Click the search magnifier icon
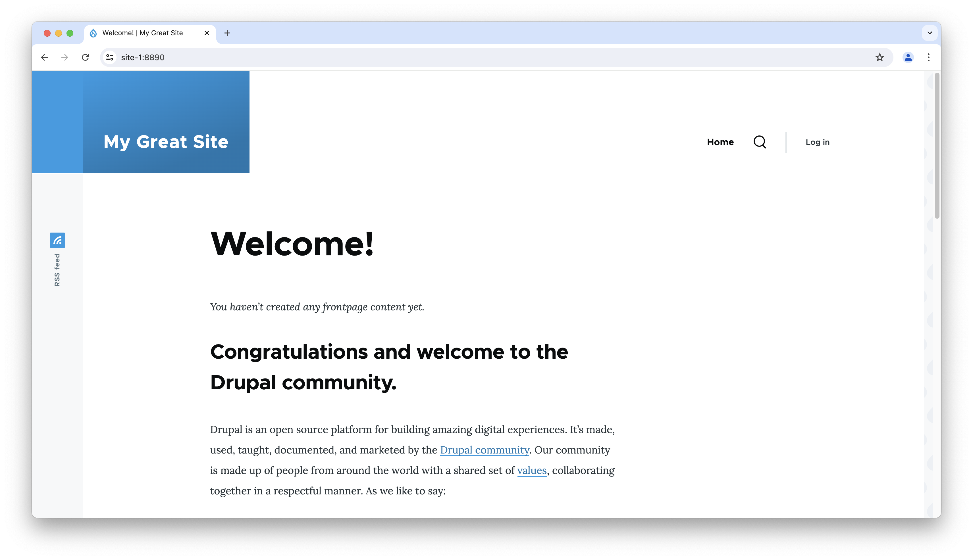Image resolution: width=973 pixels, height=560 pixels. click(x=760, y=141)
